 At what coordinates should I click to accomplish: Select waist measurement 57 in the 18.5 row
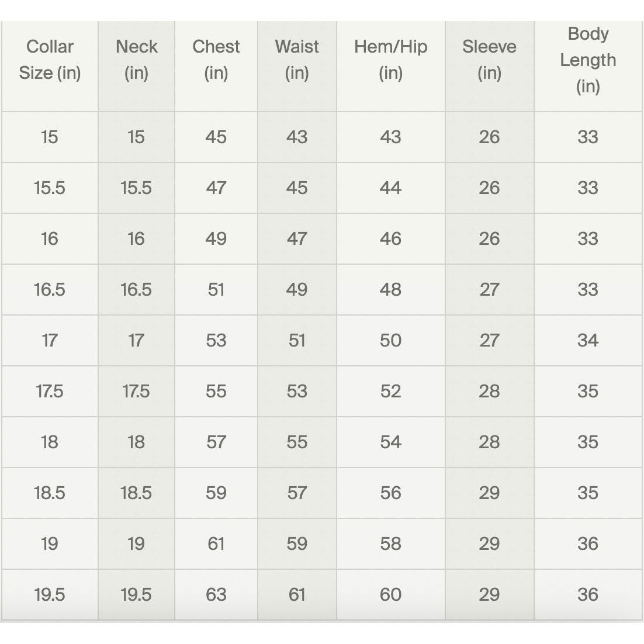(297, 493)
